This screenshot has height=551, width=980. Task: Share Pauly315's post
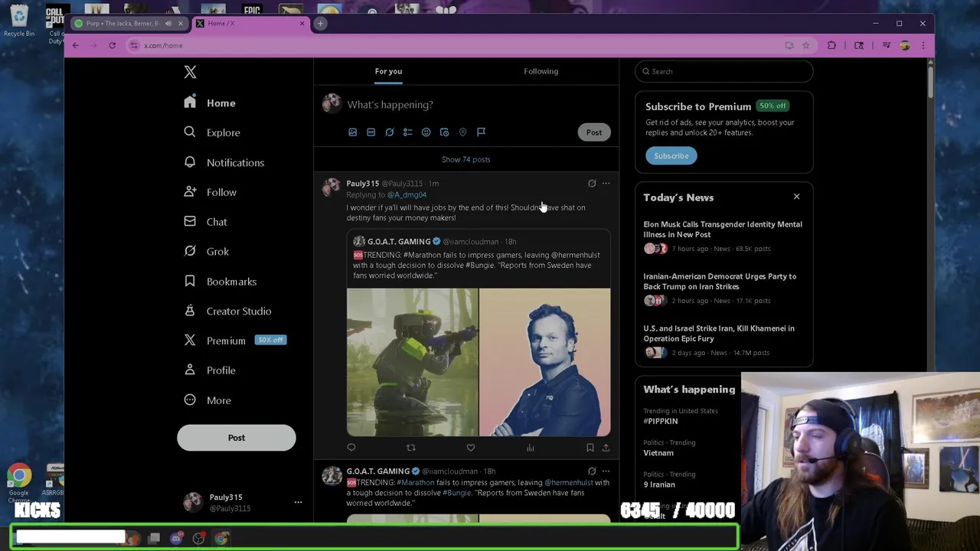click(x=606, y=448)
